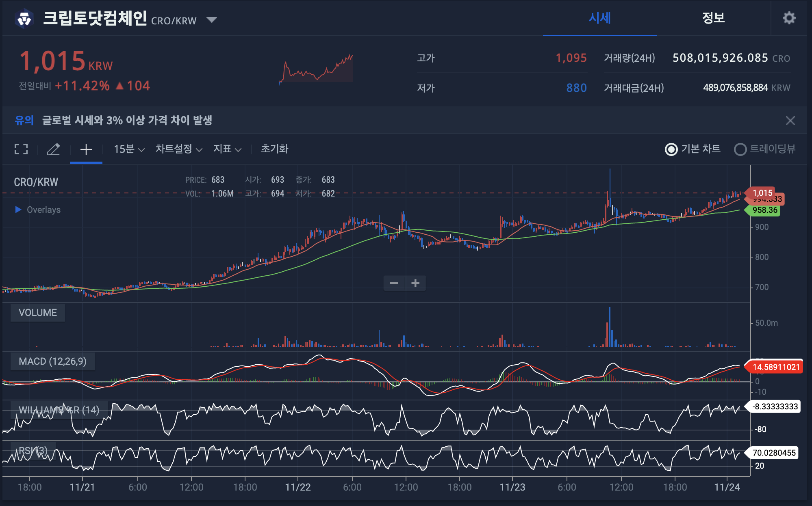This screenshot has height=506, width=812.
Task: Expand the Overlays disclosure triangle
Action: tap(18, 210)
